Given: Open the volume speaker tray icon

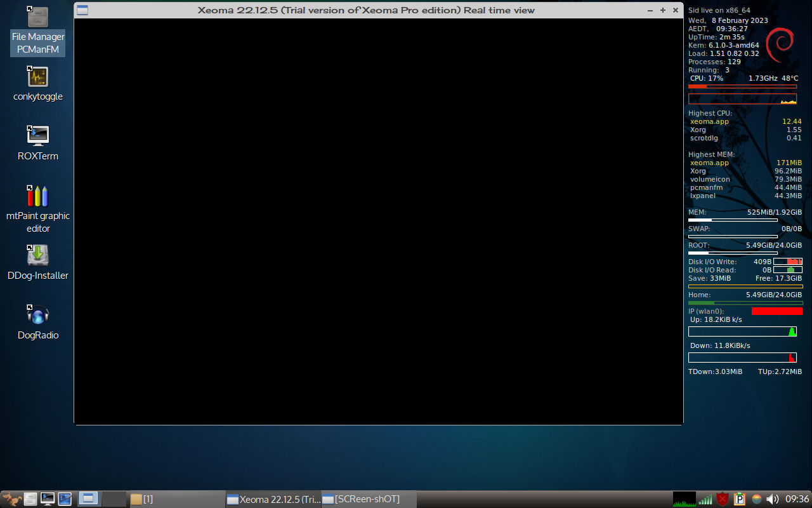Looking at the screenshot, I should [x=772, y=499].
